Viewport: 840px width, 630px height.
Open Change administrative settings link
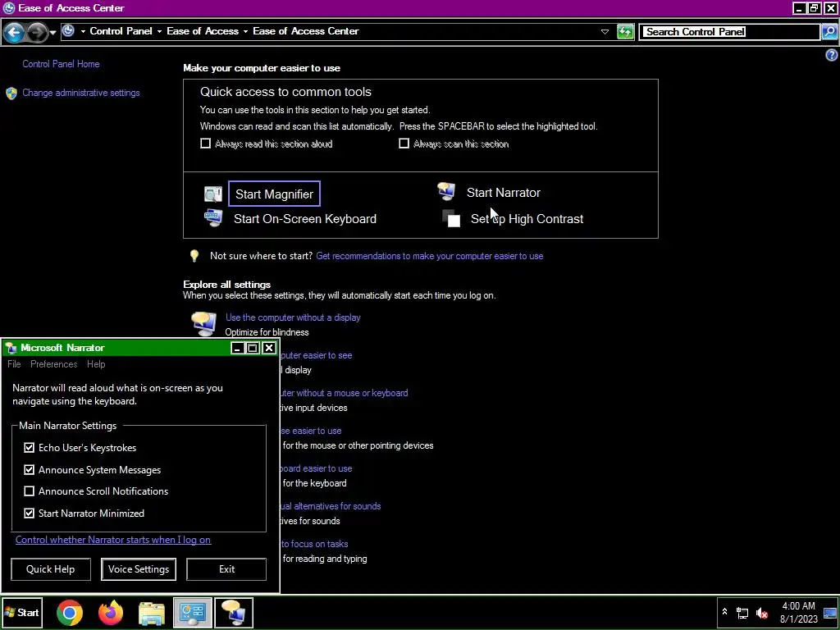tap(81, 93)
